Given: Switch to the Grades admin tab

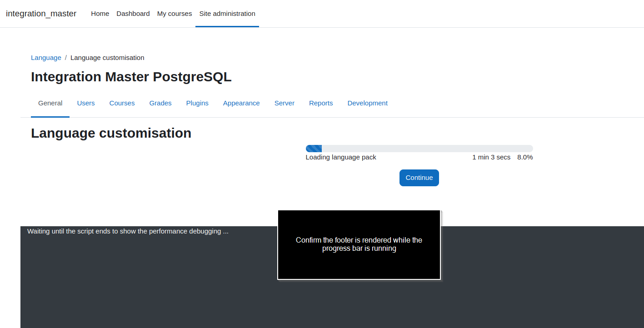Looking at the screenshot, I should pos(160,103).
